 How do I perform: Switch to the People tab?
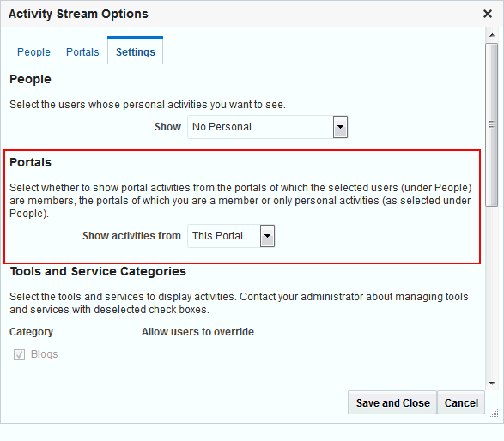tap(33, 52)
